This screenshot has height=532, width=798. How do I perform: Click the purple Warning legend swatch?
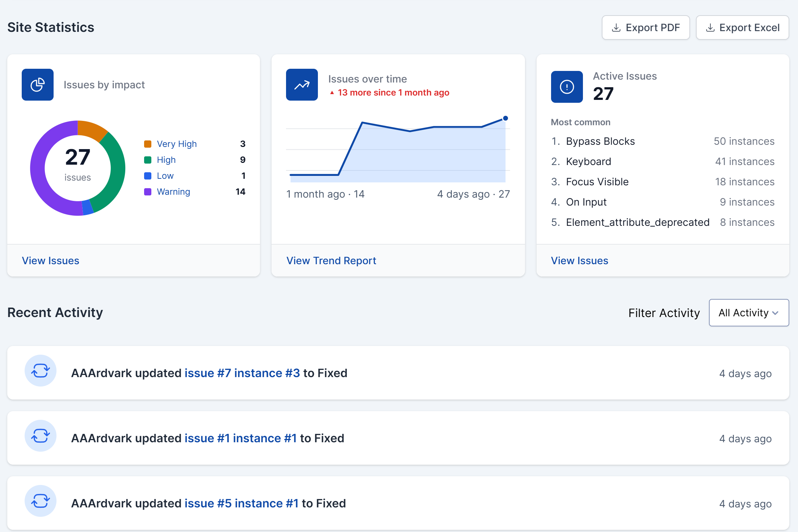tap(148, 192)
